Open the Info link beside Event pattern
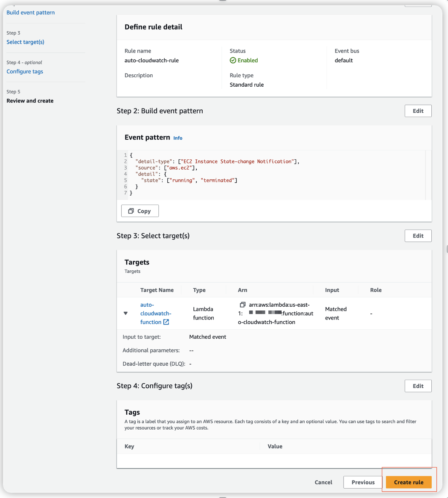Screen dimensions: 448x498 click(x=177, y=138)
